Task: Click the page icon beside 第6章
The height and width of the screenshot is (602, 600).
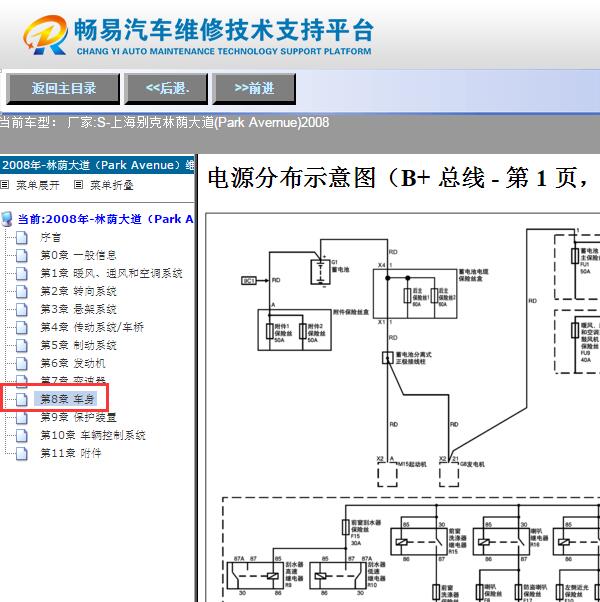Action: (22, 364)
